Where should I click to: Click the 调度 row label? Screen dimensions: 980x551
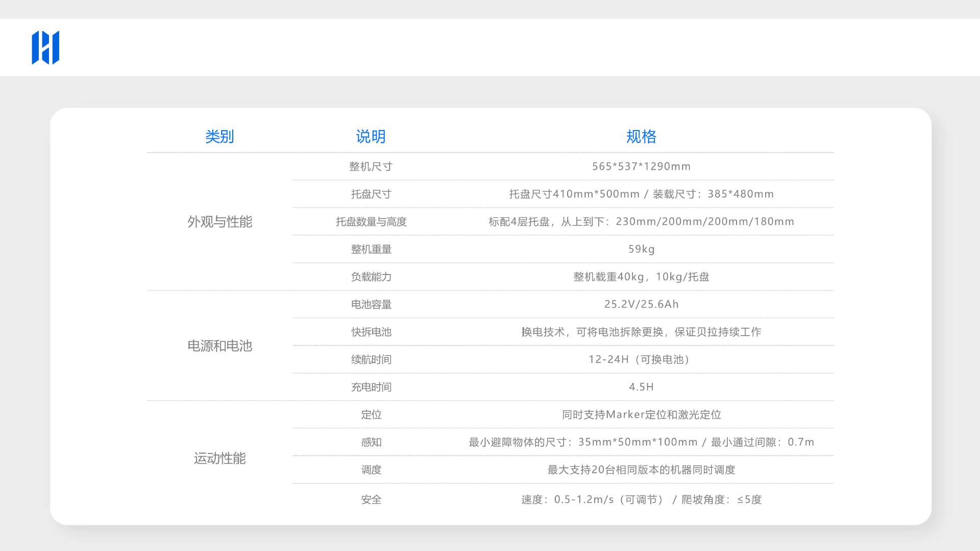coord(371,470)
